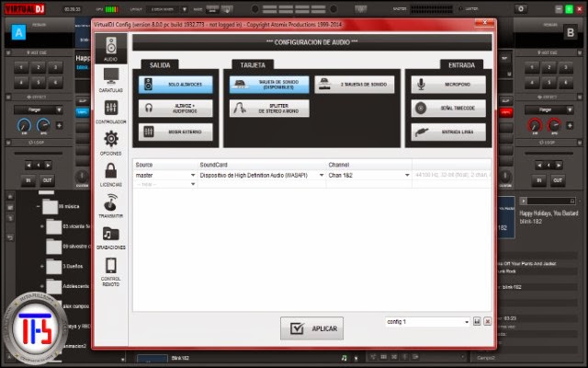
Task: Select the 09 silvestre folder in browser
Action: [68, 247]
